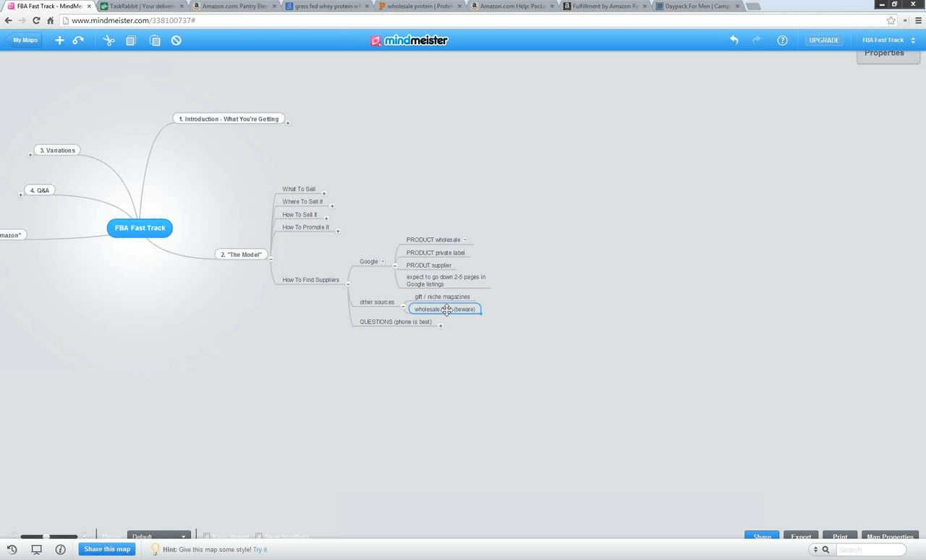Click the Share button at bottom right
This screenshot has width=926, height=560.
[762, 536]
